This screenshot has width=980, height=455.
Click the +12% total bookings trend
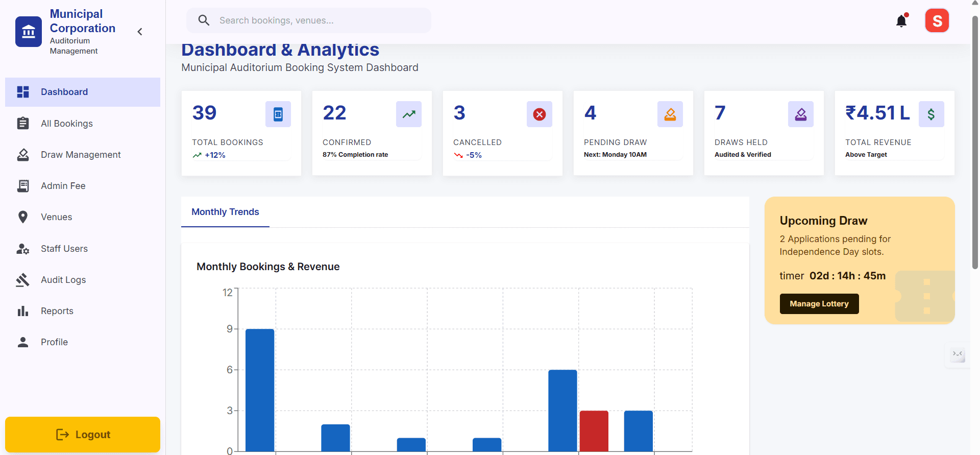tap(209, 155)
